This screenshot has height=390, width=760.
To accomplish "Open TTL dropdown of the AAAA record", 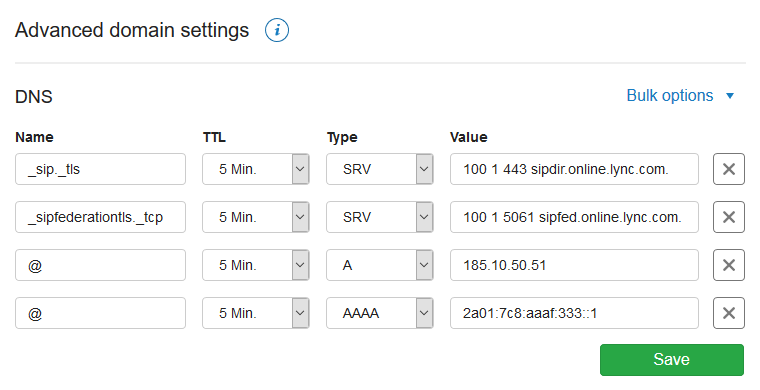I will click(256, 313).
